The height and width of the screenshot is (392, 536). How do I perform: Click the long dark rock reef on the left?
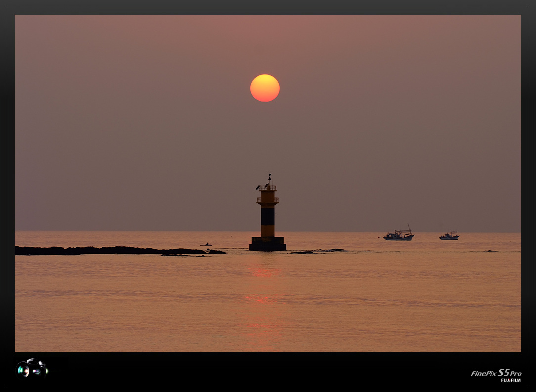pos(99,251)
